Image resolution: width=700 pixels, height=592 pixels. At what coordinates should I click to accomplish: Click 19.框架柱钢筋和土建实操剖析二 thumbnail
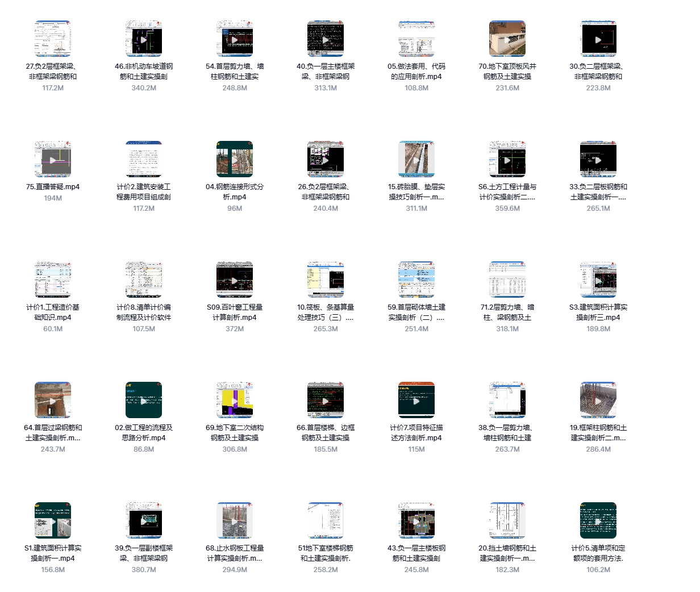point(598,401)
